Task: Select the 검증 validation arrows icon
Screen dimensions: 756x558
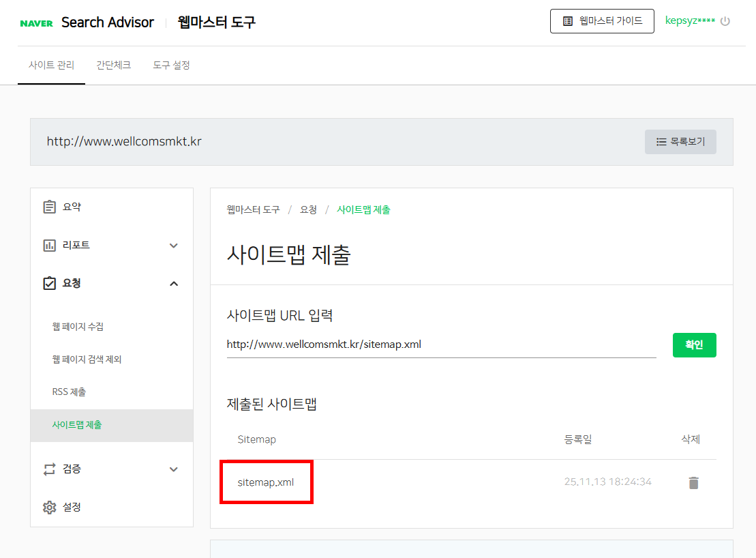Action: 50,469
